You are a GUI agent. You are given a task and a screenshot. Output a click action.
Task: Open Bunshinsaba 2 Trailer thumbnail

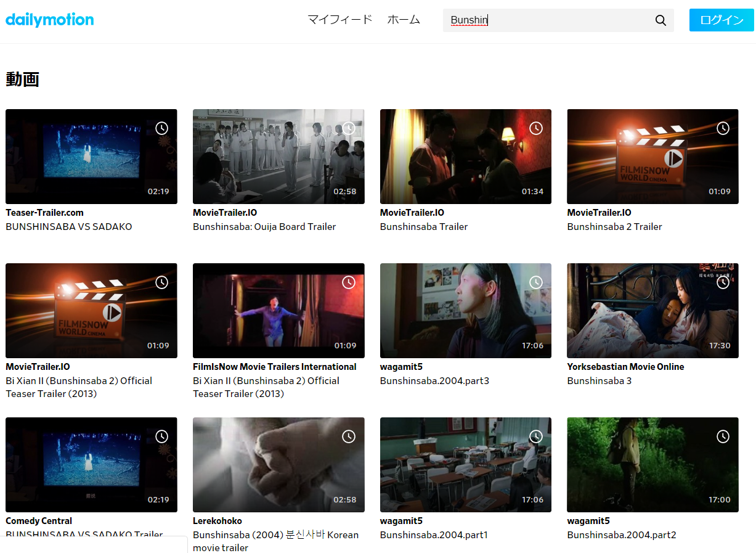652,157
